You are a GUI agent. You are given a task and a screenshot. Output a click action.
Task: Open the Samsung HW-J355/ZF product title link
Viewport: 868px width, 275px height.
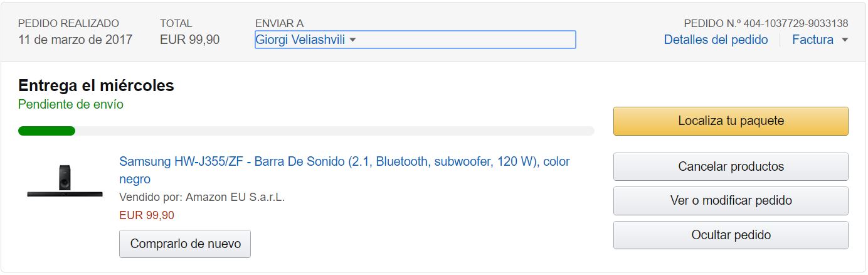tap(344, 162)
